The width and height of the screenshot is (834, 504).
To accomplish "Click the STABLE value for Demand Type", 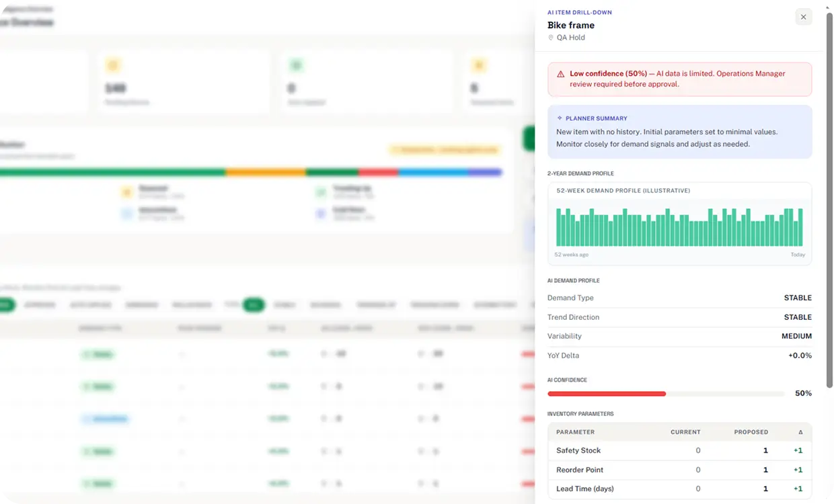I will click(798, 298).
